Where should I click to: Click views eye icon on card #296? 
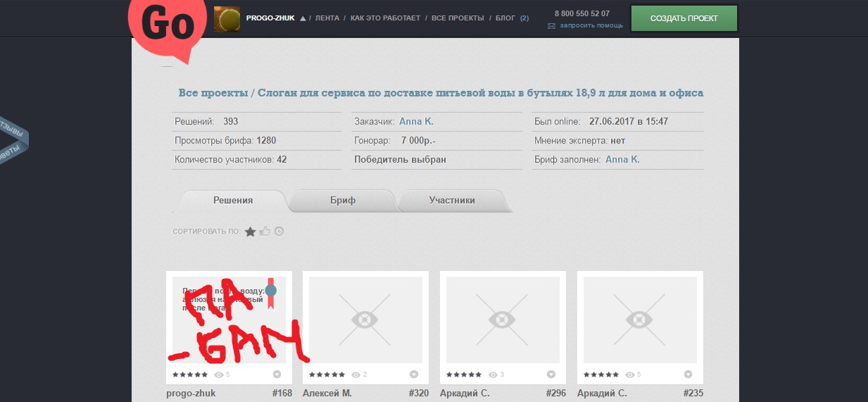point(493,375)
